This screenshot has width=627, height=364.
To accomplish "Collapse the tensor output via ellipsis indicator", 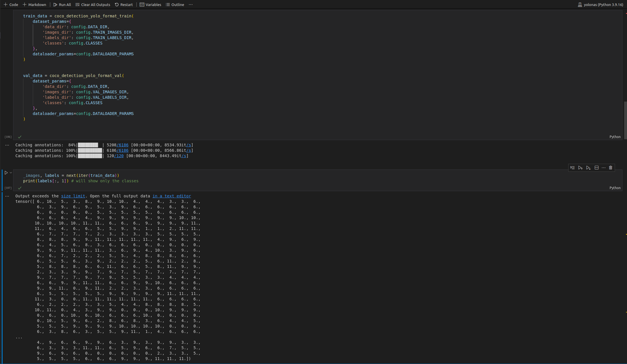I will tap(7, 196).
